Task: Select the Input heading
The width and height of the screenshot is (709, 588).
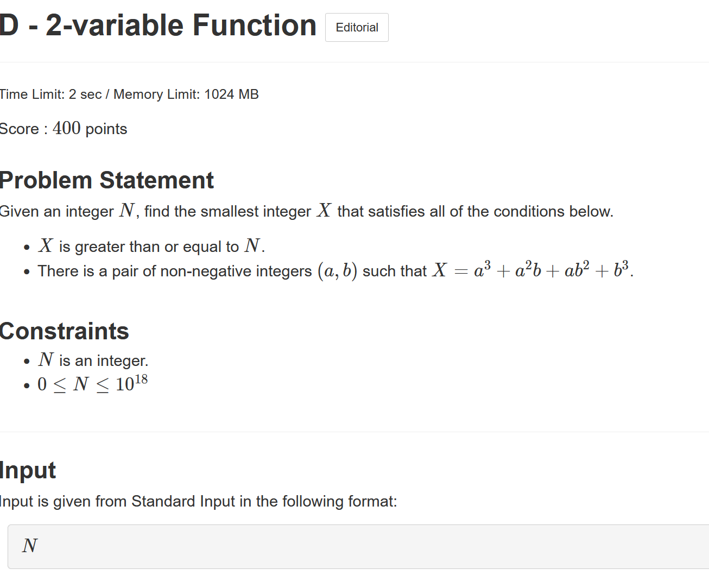Action: [28, 470]
